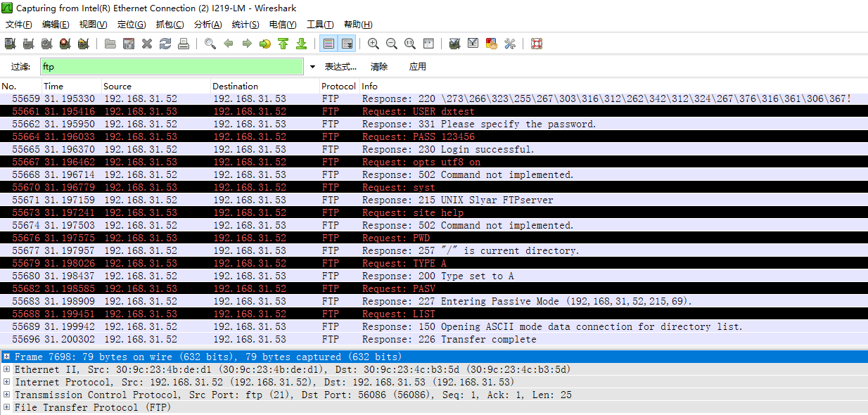
Task: Go to specific packet number icon
Action: tap(265, 44)
